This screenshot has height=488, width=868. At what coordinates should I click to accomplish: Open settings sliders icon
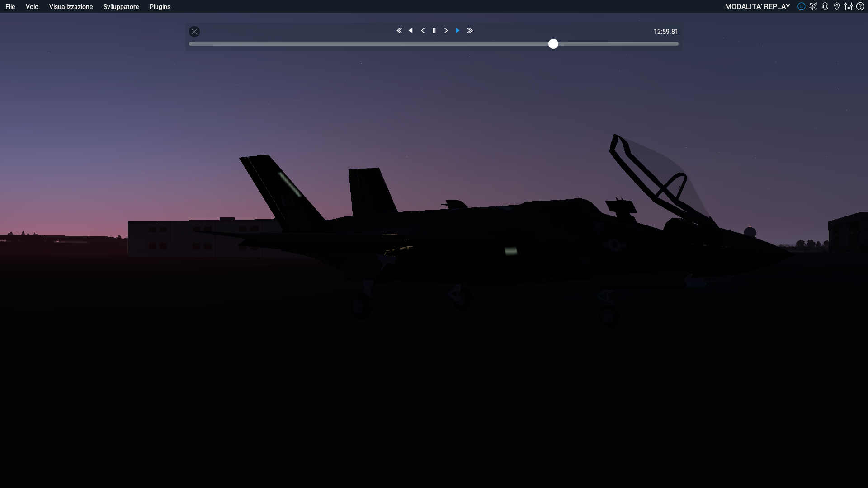point(849,6)
